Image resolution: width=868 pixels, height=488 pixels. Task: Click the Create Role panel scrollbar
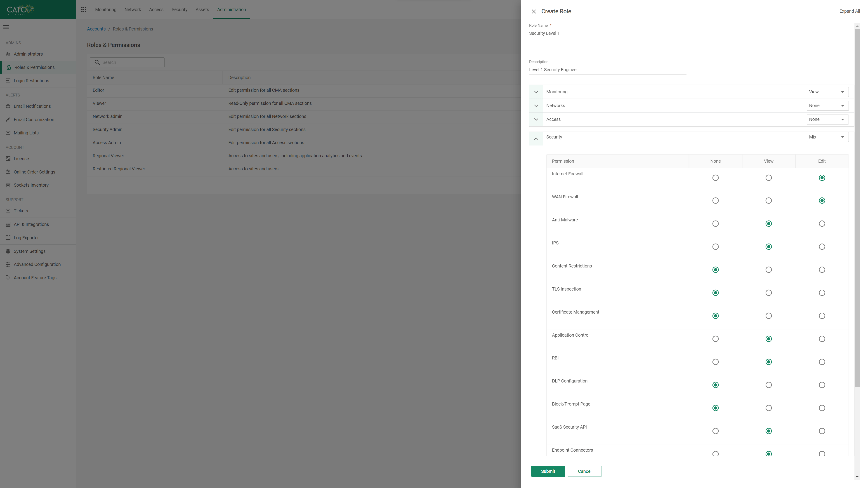pyautogui.click(x=857, y=208)
